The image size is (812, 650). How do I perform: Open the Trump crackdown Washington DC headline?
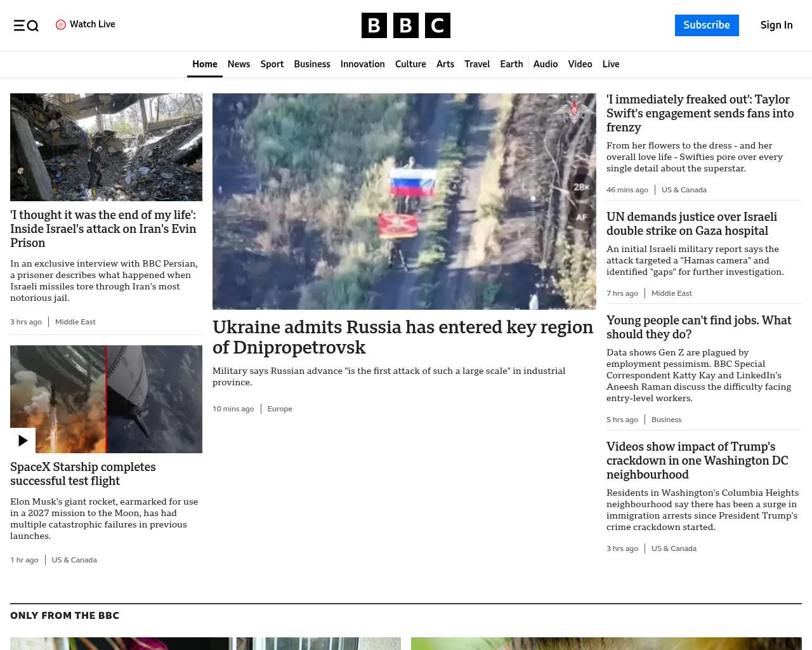tap(697, 460)
